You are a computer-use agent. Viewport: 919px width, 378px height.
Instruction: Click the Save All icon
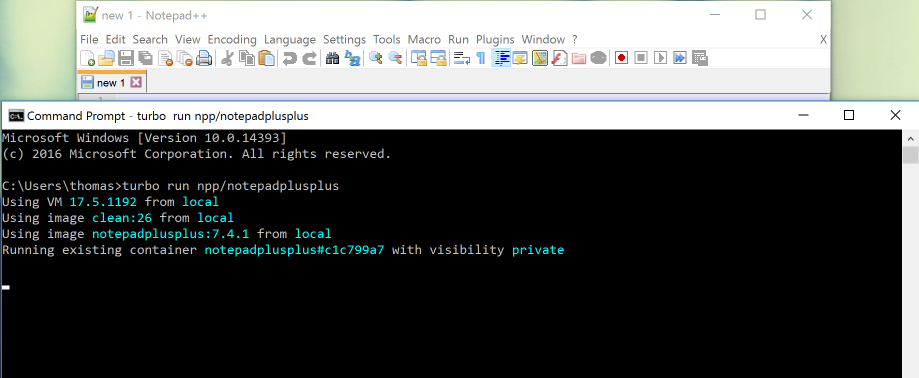pyautogui.click(x=145, y=58)
